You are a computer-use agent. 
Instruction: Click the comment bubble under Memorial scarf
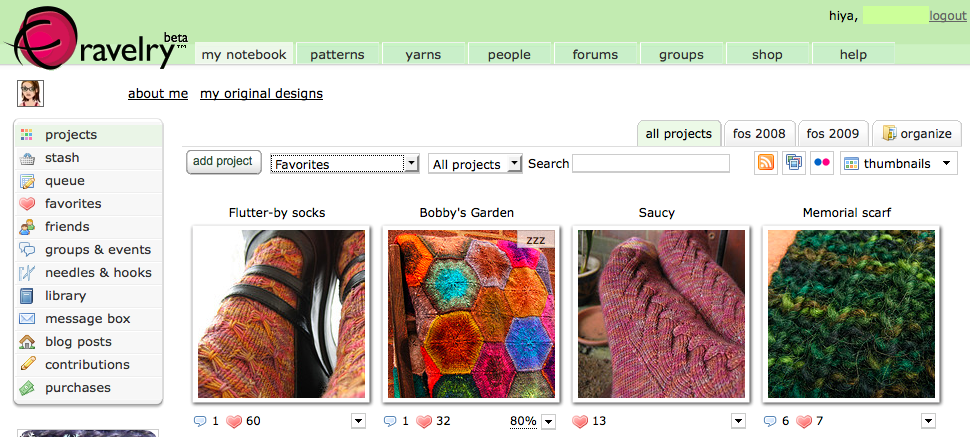(770, 422)
